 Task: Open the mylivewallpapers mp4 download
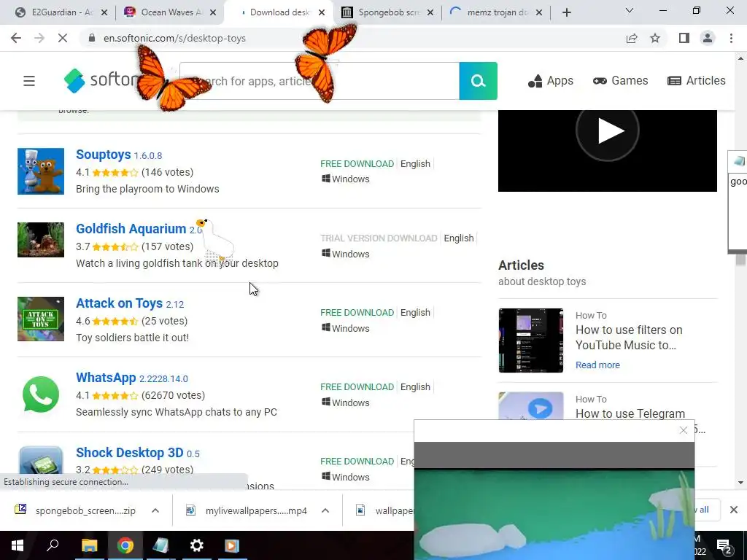[248, 510]
